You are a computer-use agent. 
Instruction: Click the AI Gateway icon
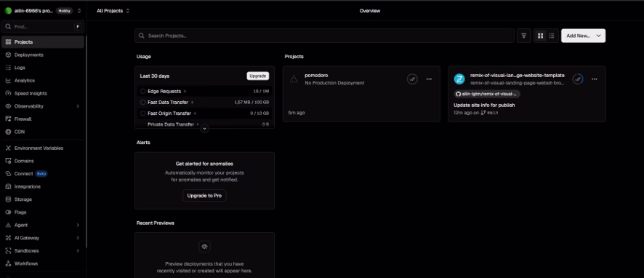[8, 238]
